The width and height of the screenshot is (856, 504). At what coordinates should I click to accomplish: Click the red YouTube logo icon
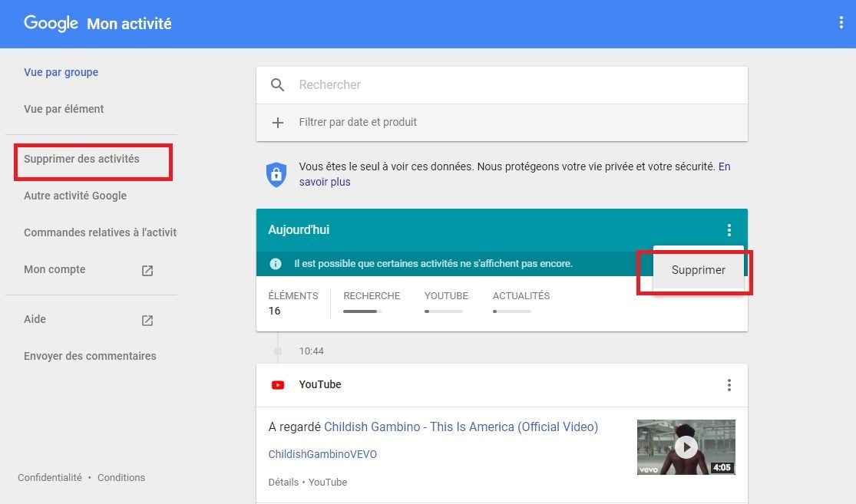coord(278,385)
